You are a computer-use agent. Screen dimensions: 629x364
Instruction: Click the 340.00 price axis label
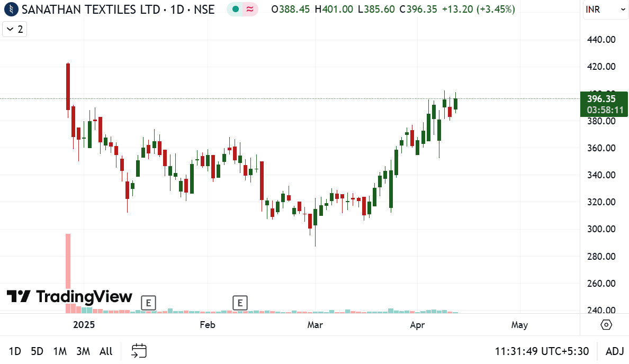601,175
